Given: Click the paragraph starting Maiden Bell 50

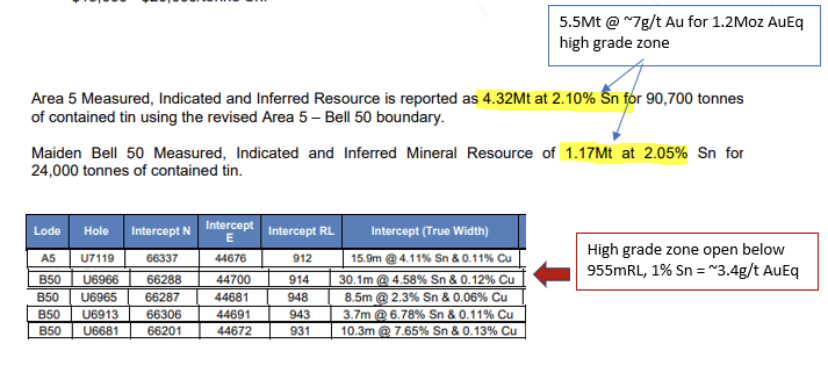Looking at the screenshot, I should click(387, 162).
